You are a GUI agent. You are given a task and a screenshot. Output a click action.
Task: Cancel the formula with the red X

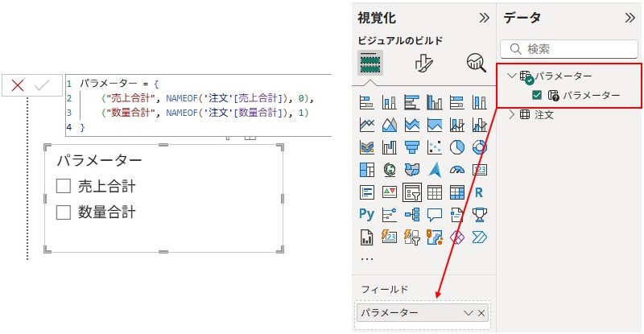(17, 85)
